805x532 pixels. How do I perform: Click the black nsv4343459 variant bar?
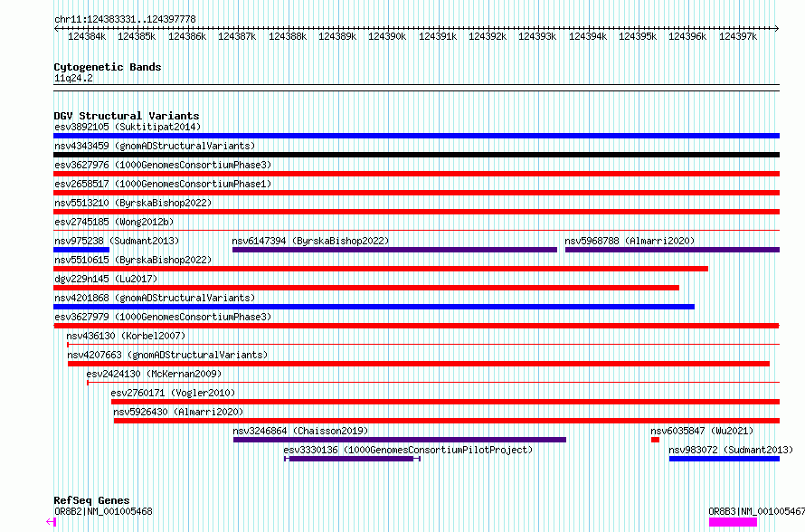(x=416, y=155)
